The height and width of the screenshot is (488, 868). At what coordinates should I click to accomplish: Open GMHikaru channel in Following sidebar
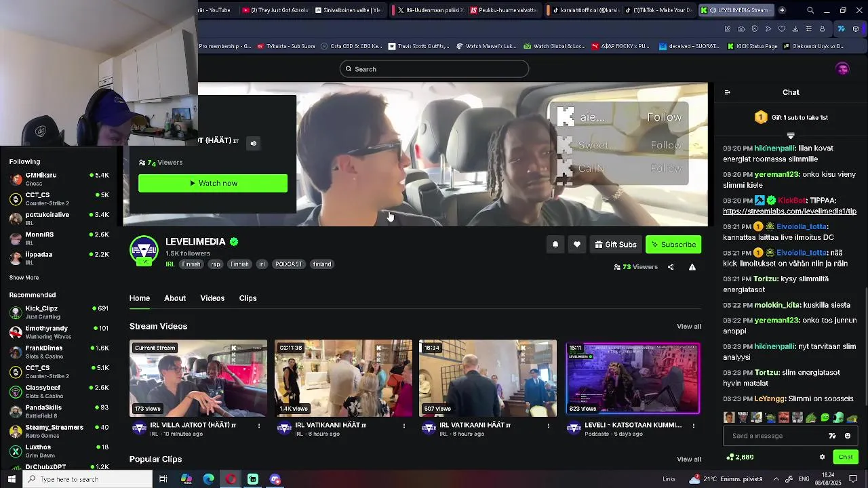pos(59,179)
